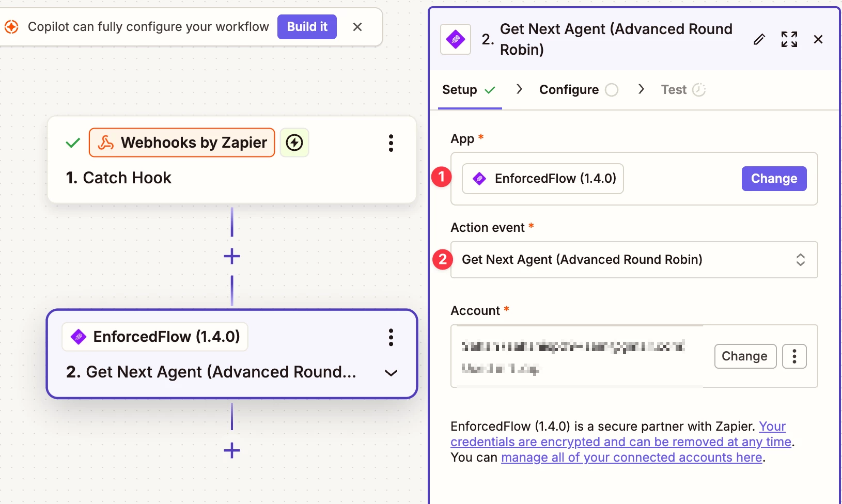Click chevron between Setup and Configure
Screen dimensions: 842x504
click(x=520, y=89)
